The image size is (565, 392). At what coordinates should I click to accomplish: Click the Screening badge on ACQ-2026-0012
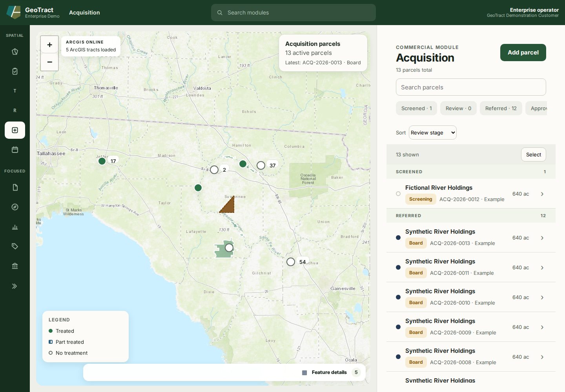click(x=421, y=199)
